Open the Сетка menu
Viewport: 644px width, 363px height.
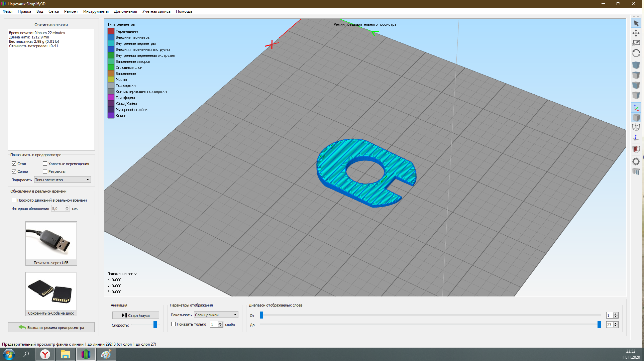coord(53,11)
